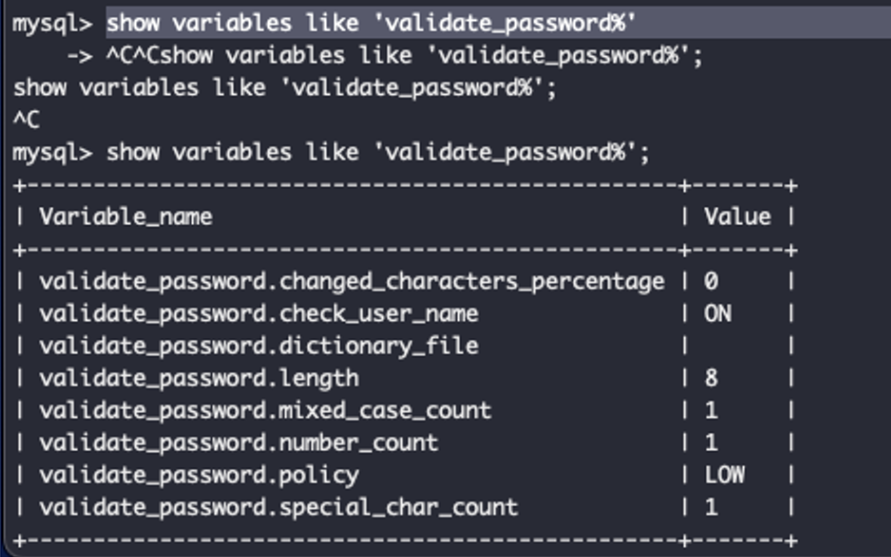
Task: Click the standalone ^C line
Action: click(26, 120)
